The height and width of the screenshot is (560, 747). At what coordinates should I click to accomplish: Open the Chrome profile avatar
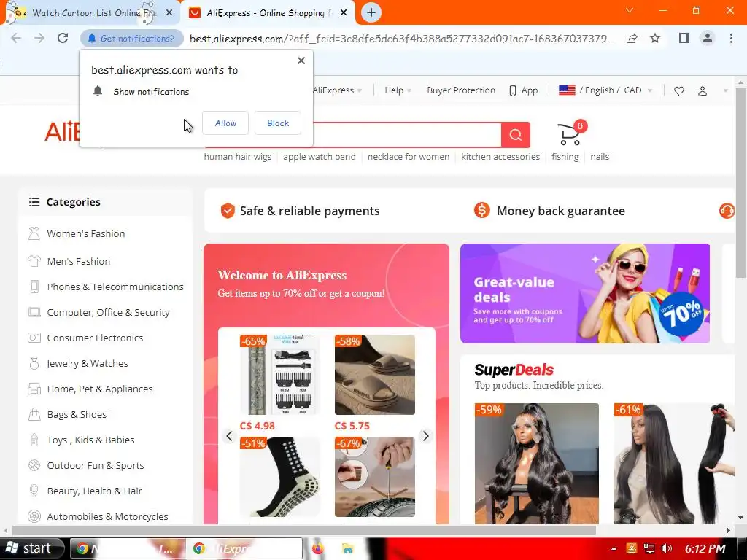coord(708,38)
